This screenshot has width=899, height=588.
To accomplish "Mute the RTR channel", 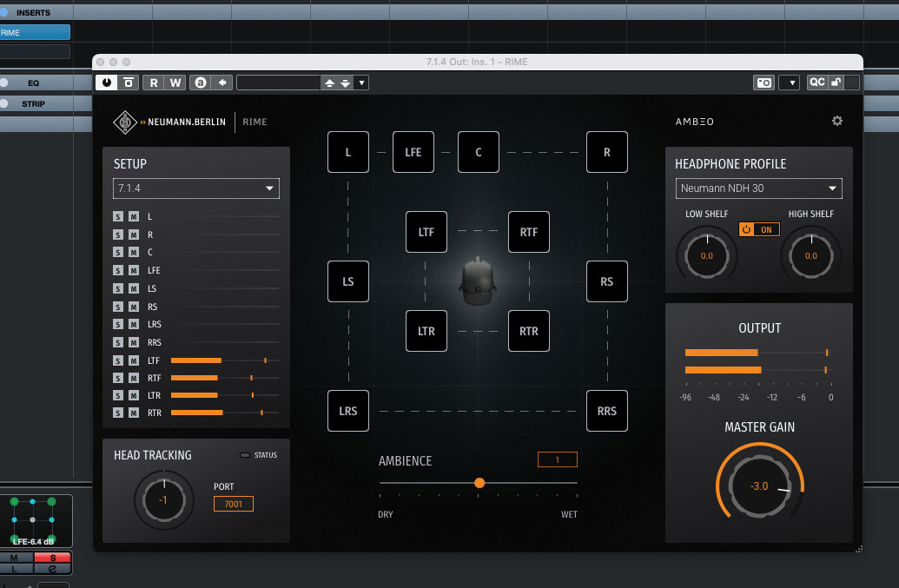I will (x=134, y=413).
